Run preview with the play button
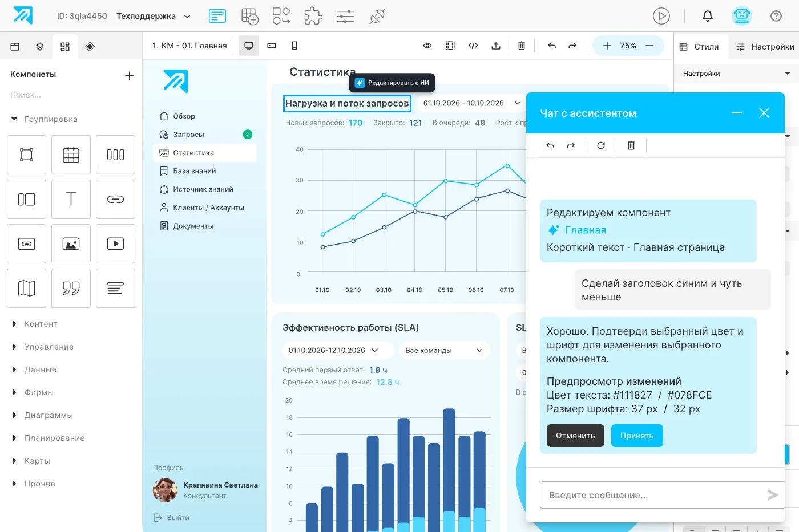 point(661,16)
